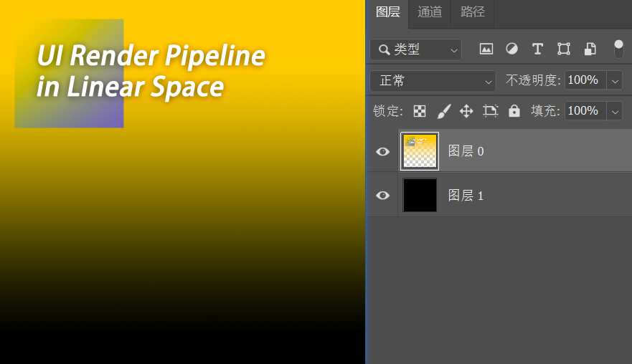Click the lock all padlock icon
The width and height of the screenshot is (632, 364).
pyautogui.click(x=514, y=111)
